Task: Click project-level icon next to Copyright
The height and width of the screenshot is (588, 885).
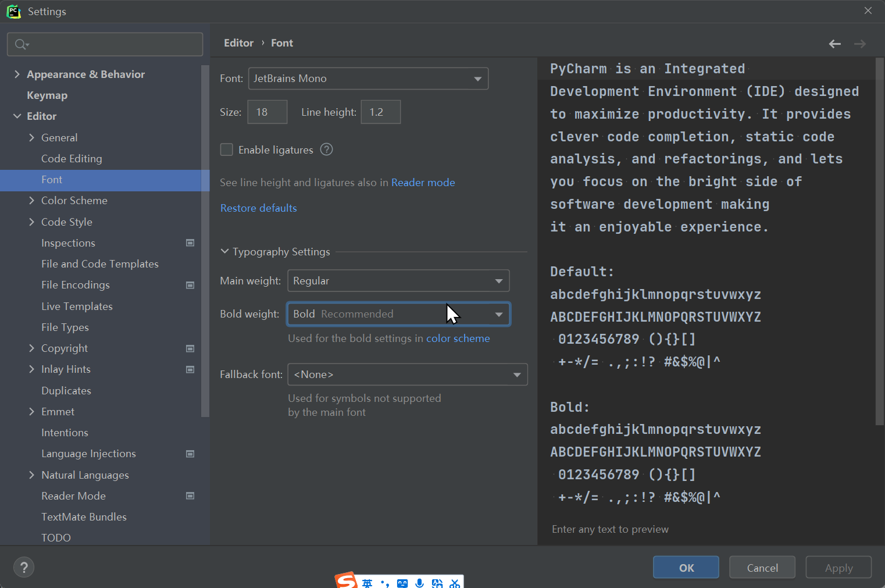Action: tap(190, 348)
